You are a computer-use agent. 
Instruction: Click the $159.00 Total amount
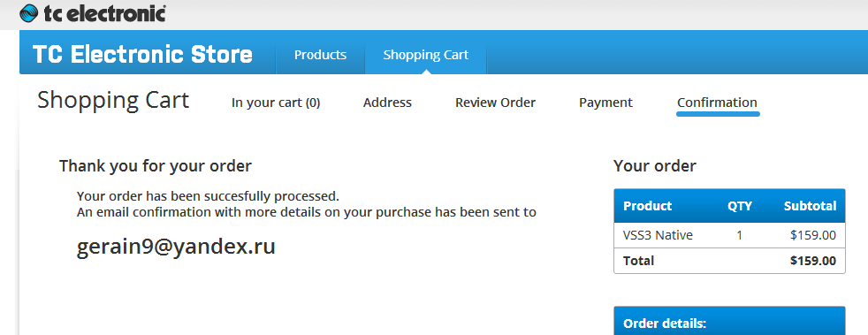tap(813, 261)
